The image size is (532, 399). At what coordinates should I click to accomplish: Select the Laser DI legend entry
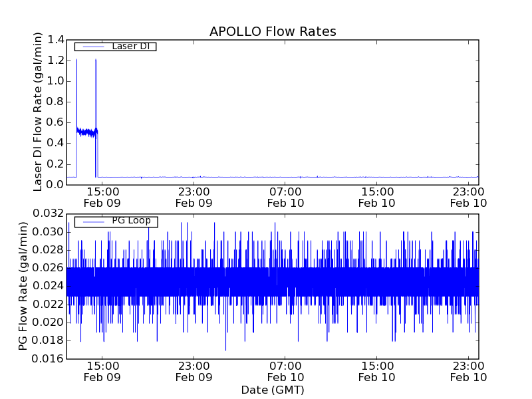pyautogui.click(x=115, y=46)
